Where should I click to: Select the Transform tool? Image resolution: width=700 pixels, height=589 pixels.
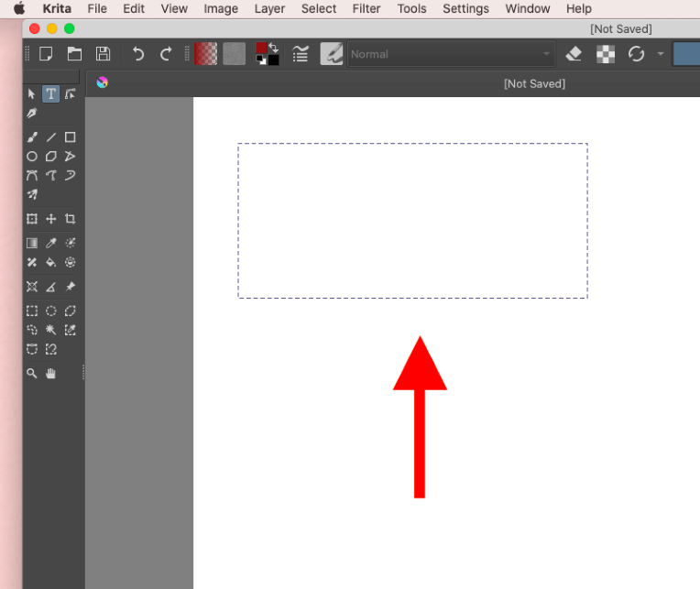[32, 219]
